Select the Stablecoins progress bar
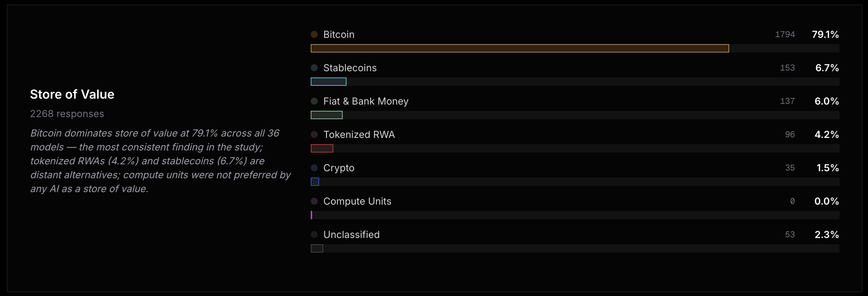The width and height of the screenshot is (868, 296). [x=328, y=82]
